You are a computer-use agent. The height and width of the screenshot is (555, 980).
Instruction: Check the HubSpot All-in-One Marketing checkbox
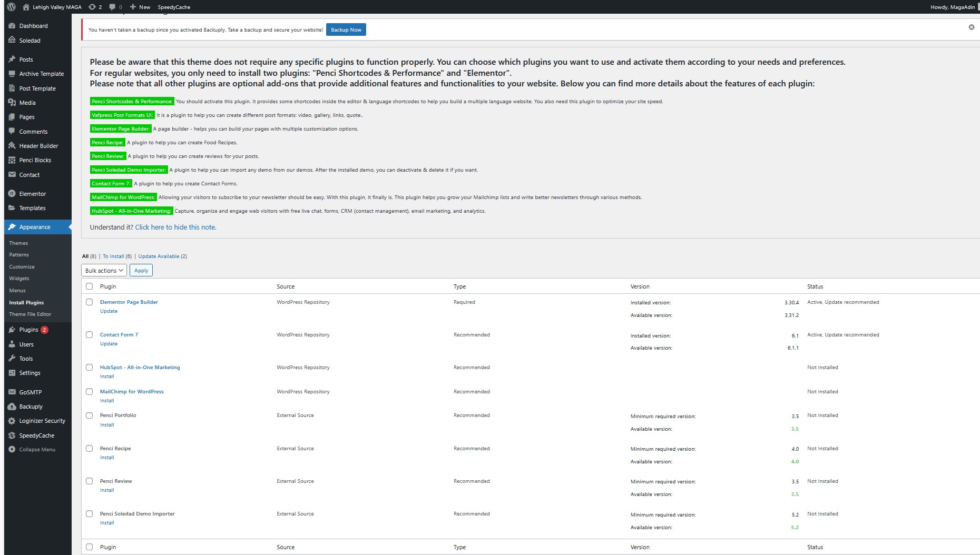coord(89,368)
